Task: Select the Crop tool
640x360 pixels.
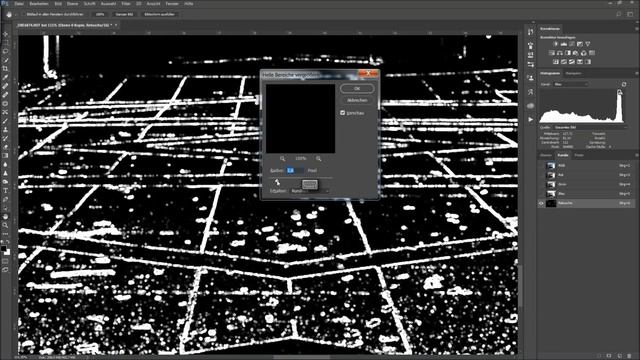Action: pos(5,69)
